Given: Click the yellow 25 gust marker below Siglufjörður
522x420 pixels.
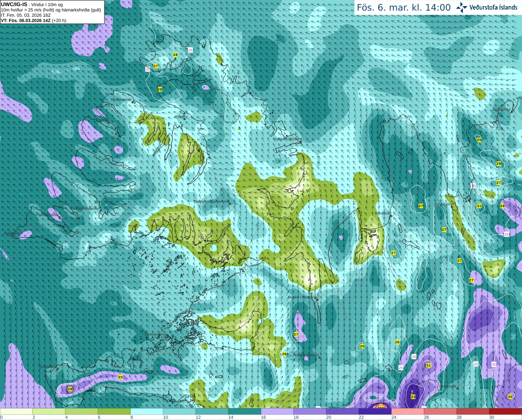Looking at the screenshot, I should click(479, 140).
